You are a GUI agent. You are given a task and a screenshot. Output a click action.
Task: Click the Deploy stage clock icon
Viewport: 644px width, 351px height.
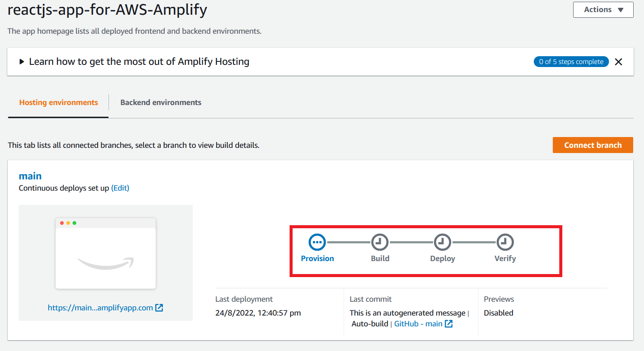(443, 242)
